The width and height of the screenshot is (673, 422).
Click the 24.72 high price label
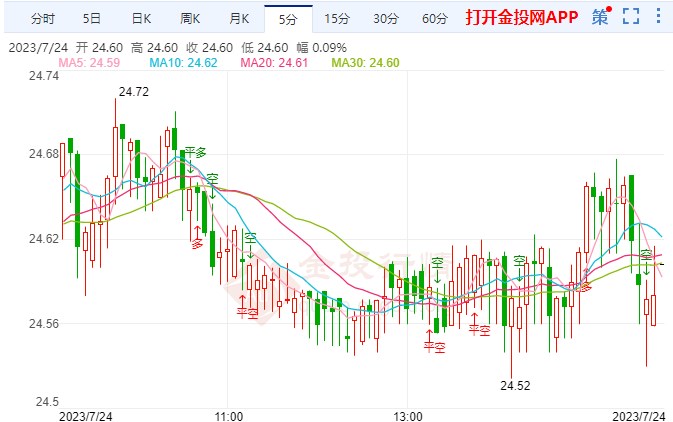click(x=133, y=91)
